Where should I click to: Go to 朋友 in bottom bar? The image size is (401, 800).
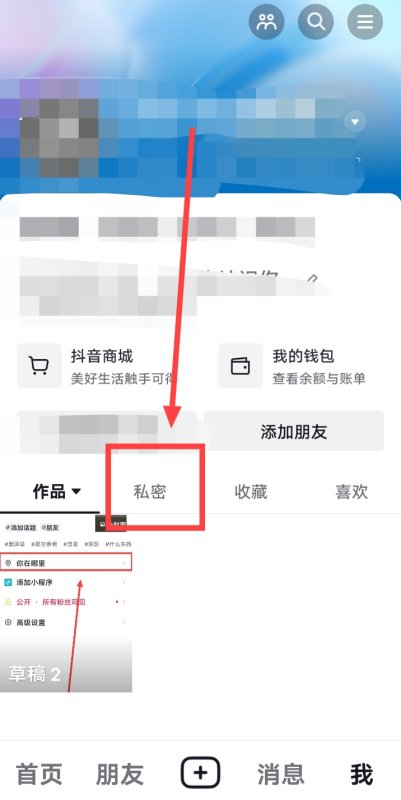pyautogui.click(x=119, y=774)
